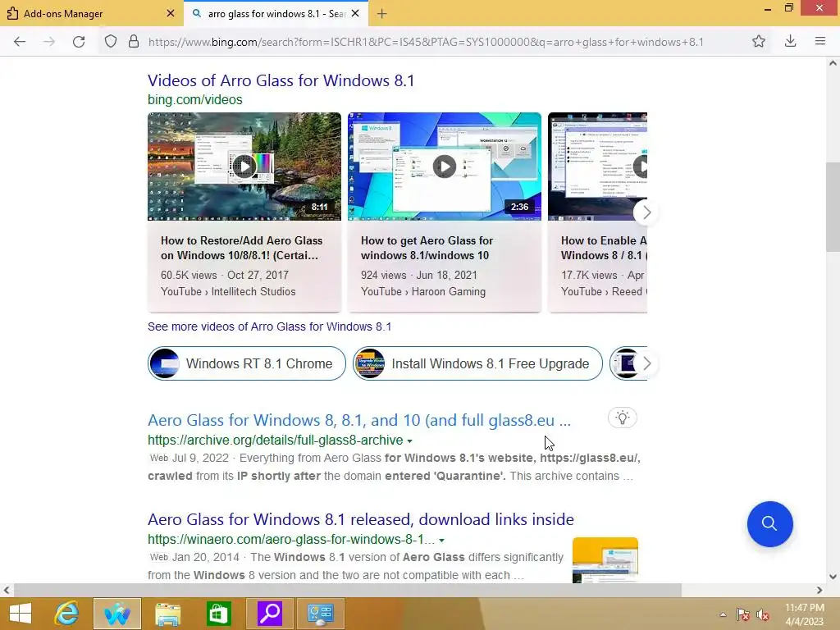Viewport: 840px width, 630px height.
Task: Select the Waterfox browser taskbar icon
Action: 117,614
